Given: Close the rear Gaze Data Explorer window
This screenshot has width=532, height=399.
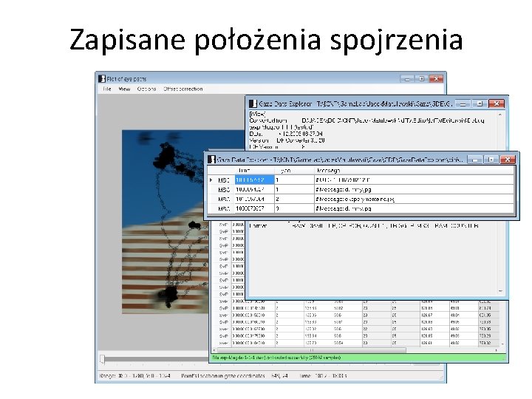Looking at the screenshot, I should tap(497, 104).
